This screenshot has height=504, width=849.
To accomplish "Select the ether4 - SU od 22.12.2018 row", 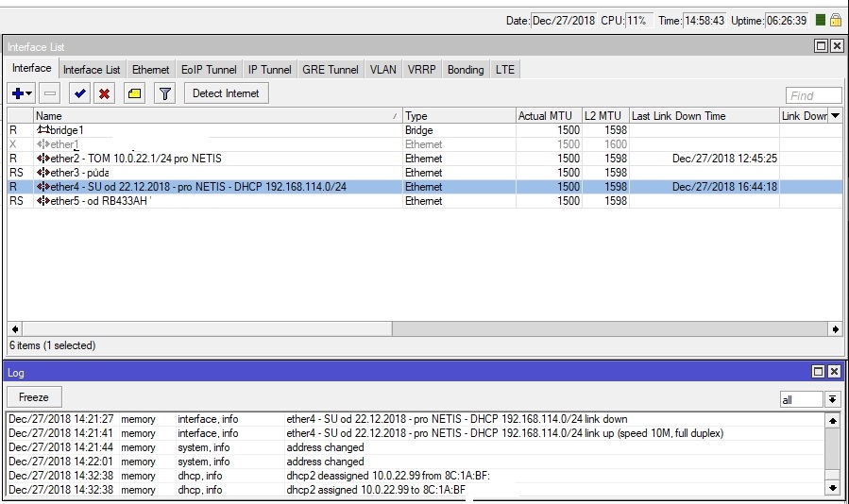I will pos(425,186).
